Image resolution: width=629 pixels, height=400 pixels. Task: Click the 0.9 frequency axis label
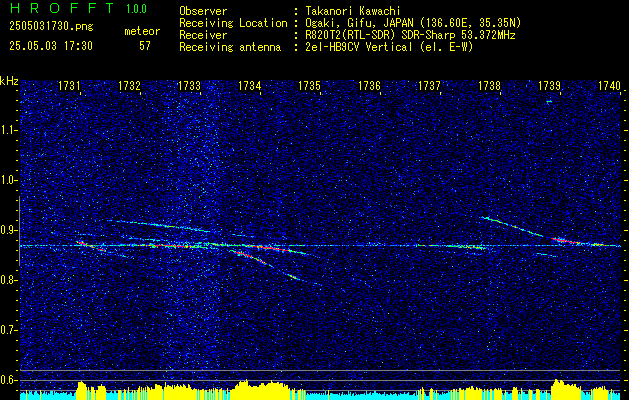9,230
